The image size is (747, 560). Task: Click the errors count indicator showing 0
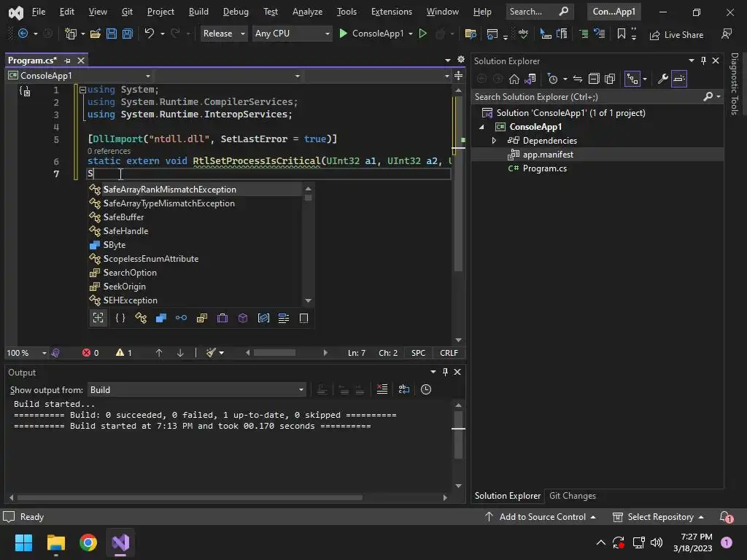click(x=90, y=353)
